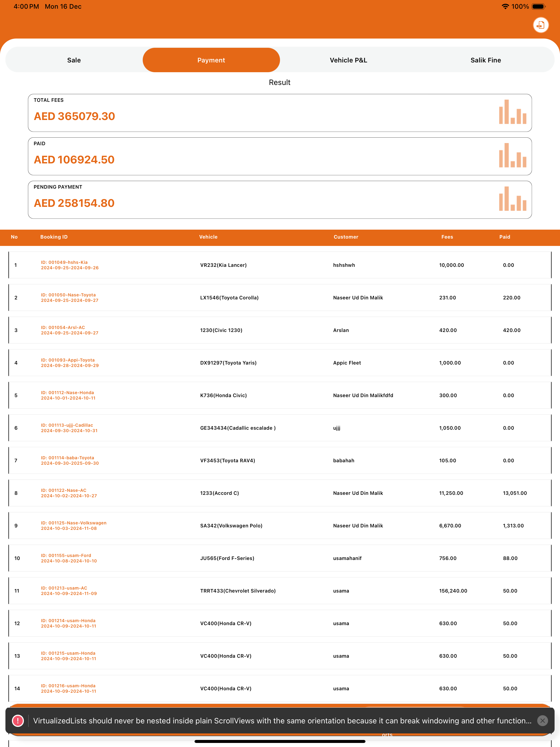Click vehicle 1230(Civic 1230)
560x747 pixels.
pyautogui.click(x=221, y=330)
